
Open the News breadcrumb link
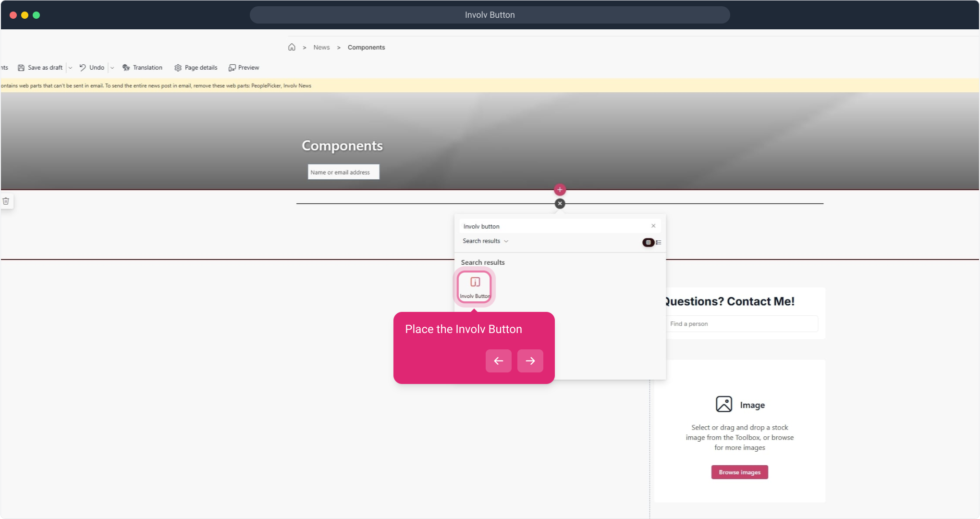pos(321,47)
